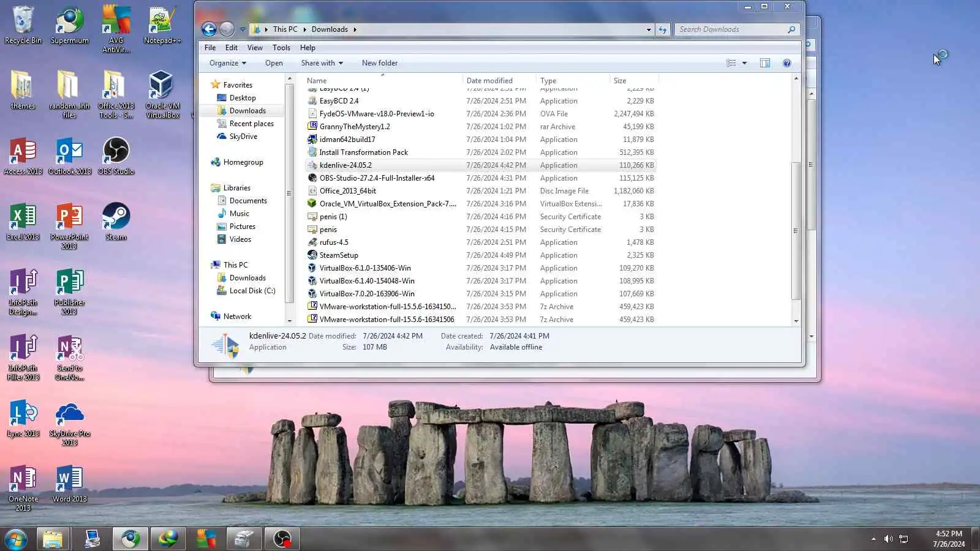Refresh the Downloads folder view

pyautogui.click(x=663, y=29)
